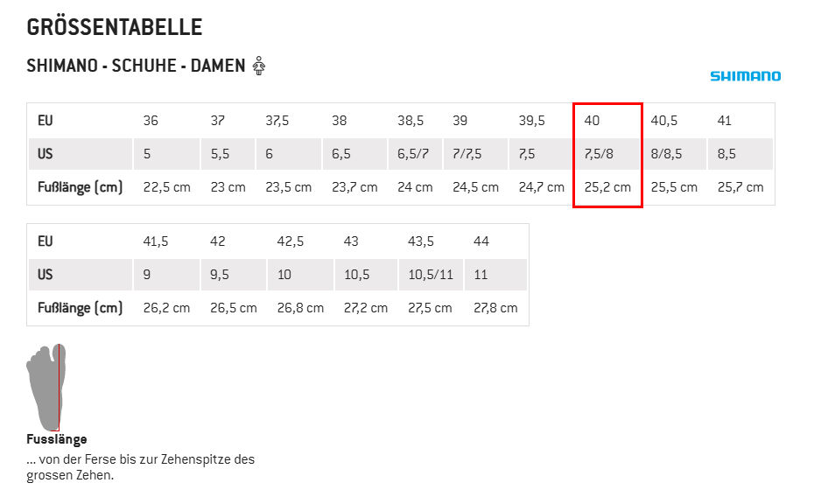Click the US size 10,5/11 cell
This screenshot has height=504, width=821.
[431, 274]
